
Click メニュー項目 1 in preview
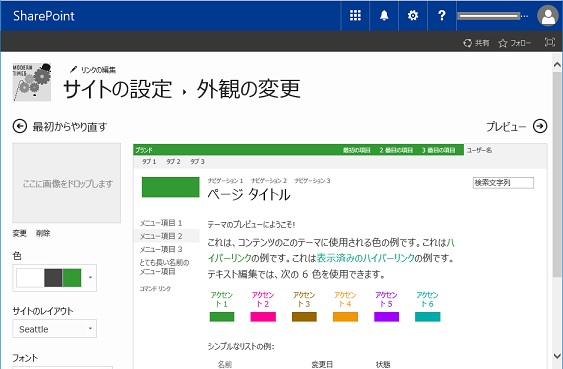[x=161, y=223]
